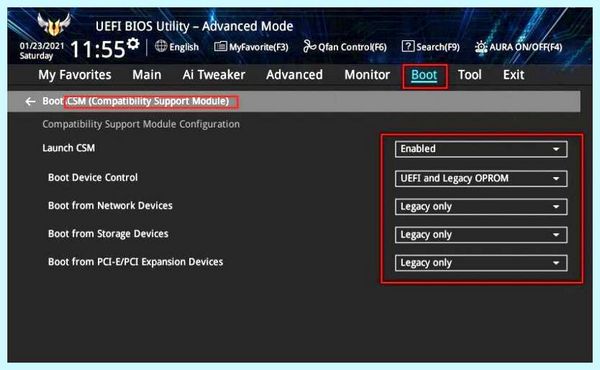Click the globe language icon
This screenshot has width=600, height=370.
(161, 46)
